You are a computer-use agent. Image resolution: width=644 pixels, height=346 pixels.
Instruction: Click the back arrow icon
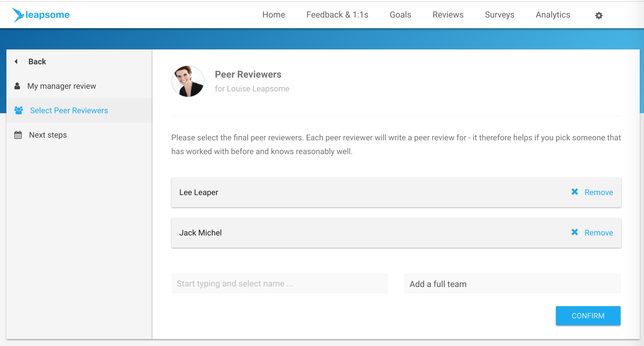pyautogui.click(x=16, y=61)
